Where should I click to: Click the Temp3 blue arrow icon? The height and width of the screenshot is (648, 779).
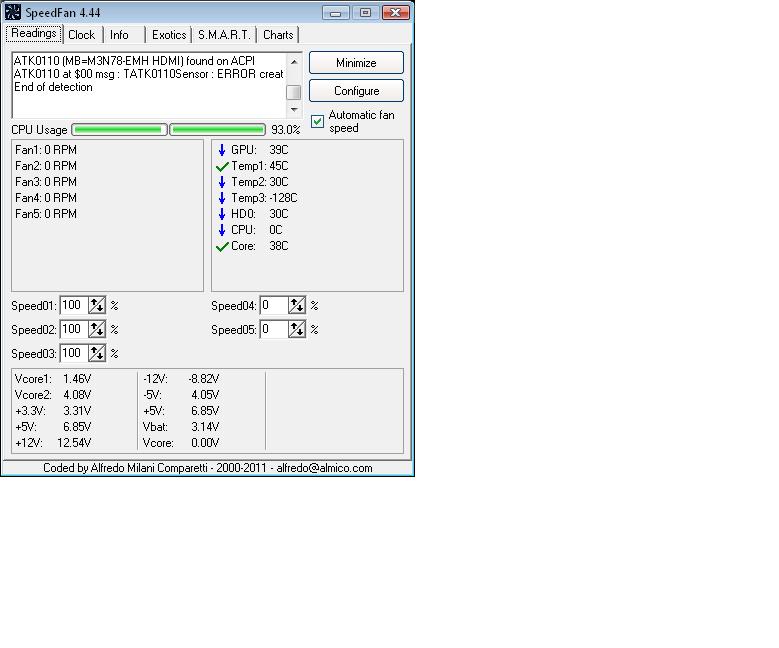222,198
